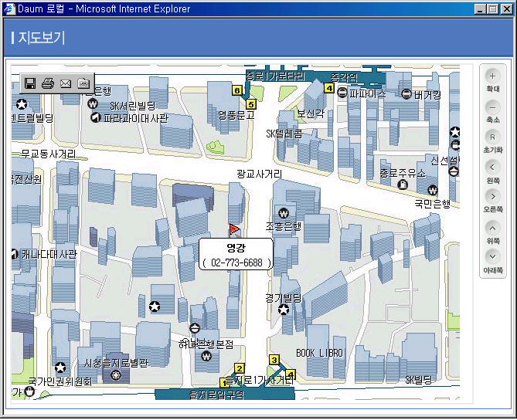Click the red flag location marker

pyautogui.click(x=234, y=229)
